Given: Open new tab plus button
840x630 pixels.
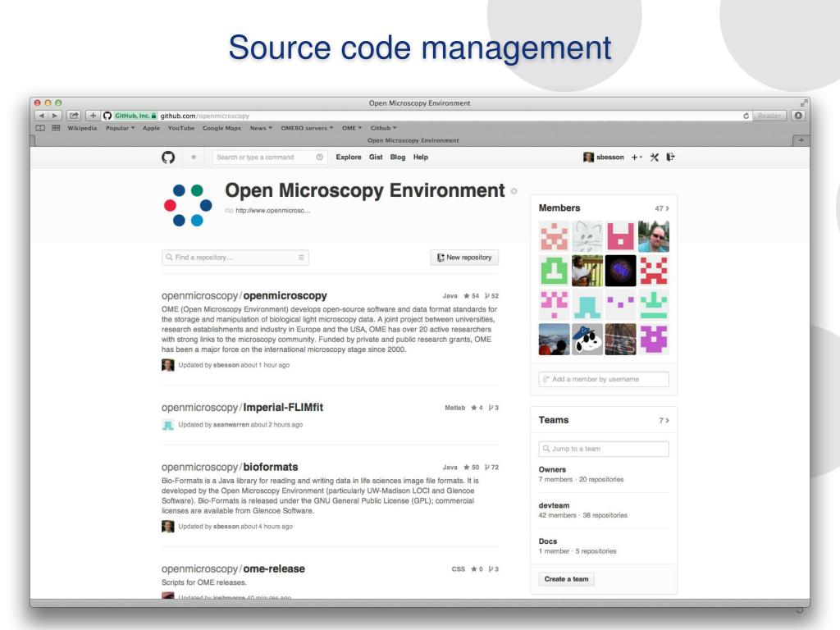Looking at the screenshot, I should click(801, 140).
